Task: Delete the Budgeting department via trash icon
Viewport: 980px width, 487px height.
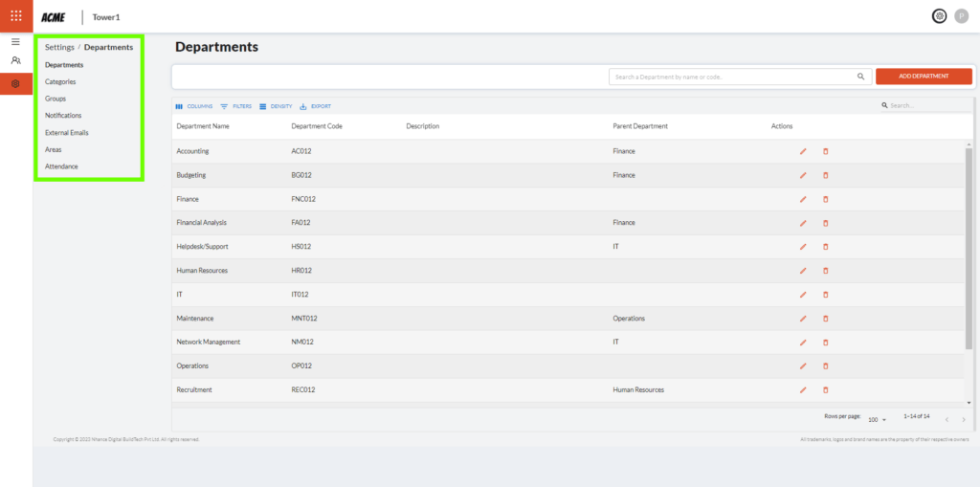Action: (826, 175)
